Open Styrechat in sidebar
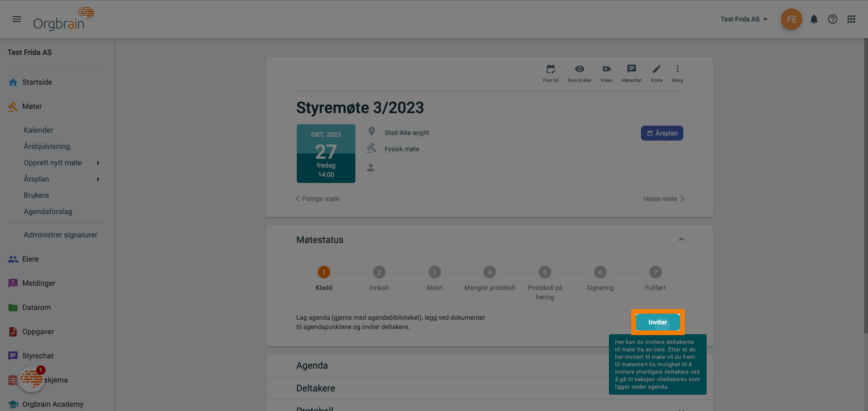 pyautogui.click(x=38, y=356)
